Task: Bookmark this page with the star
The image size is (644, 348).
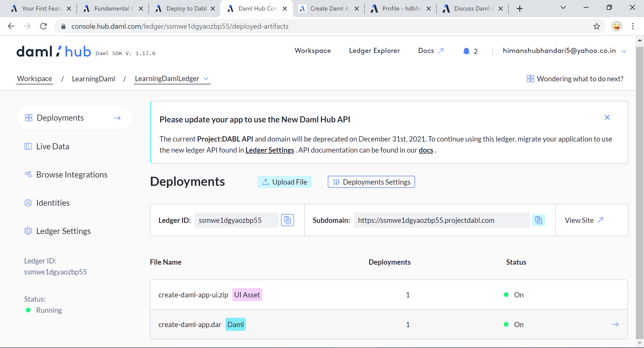Action: pyautogui.click(x=596, y=26)
